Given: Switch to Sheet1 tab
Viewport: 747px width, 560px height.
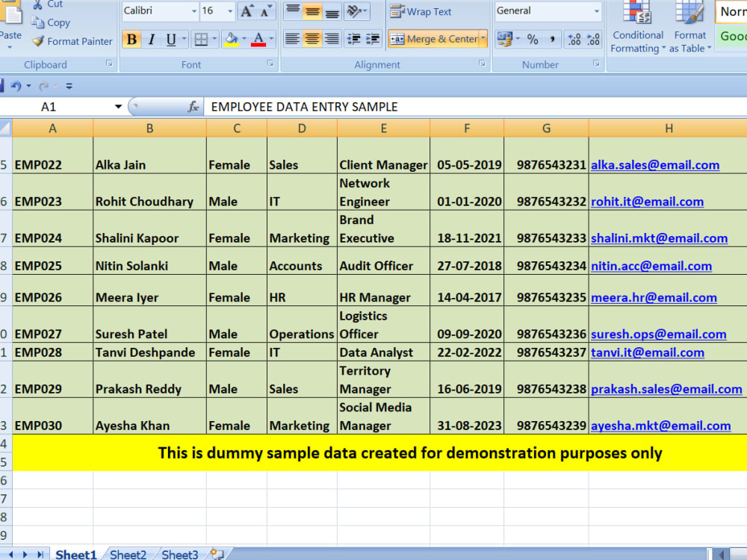Looking at the screenshot, I should [75, 554].
